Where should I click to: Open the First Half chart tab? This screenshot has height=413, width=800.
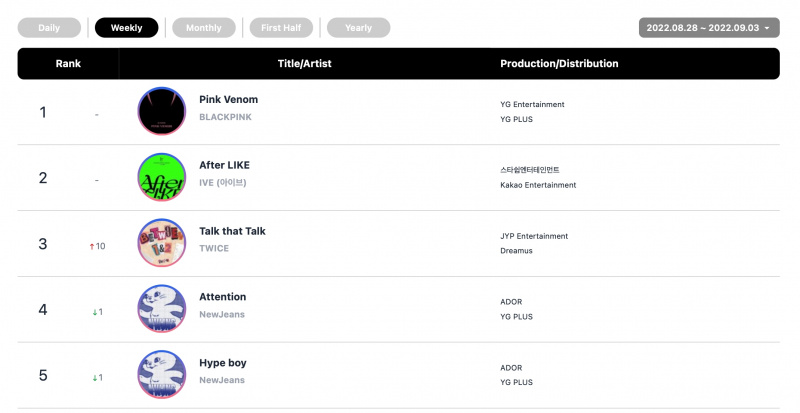click(281, 28)
